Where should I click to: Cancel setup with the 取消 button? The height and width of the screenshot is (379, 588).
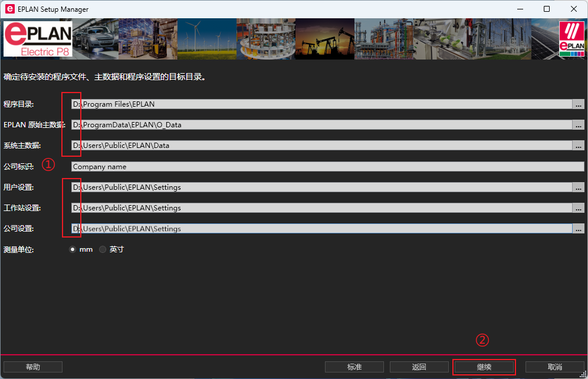554,367
